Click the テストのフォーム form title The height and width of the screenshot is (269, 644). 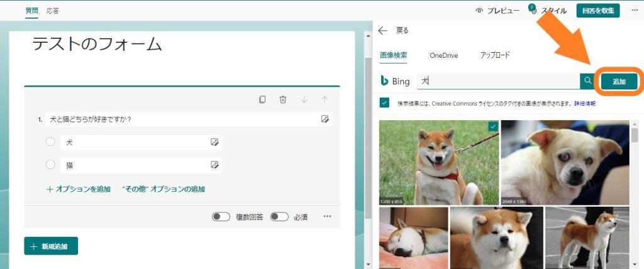pos(97,44)
